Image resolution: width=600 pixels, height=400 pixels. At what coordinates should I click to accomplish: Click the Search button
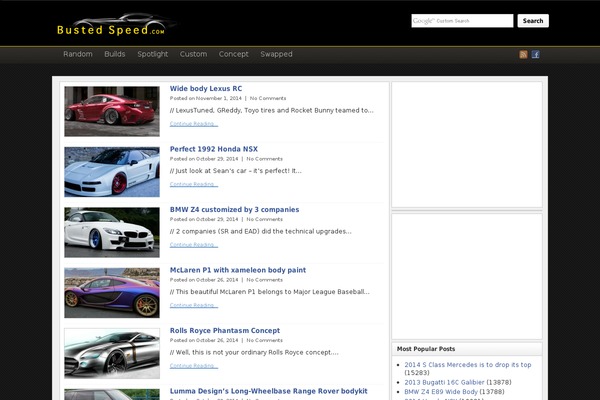(533, 21)
